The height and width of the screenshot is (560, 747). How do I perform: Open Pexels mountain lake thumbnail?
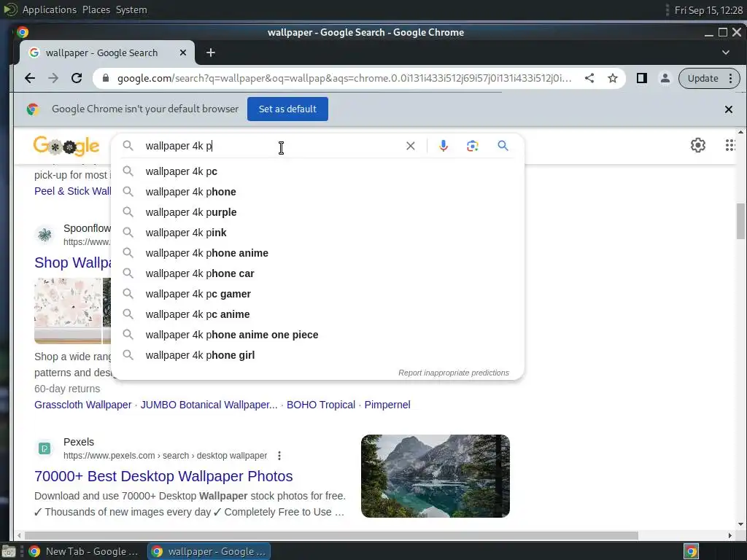click(436, 476)
